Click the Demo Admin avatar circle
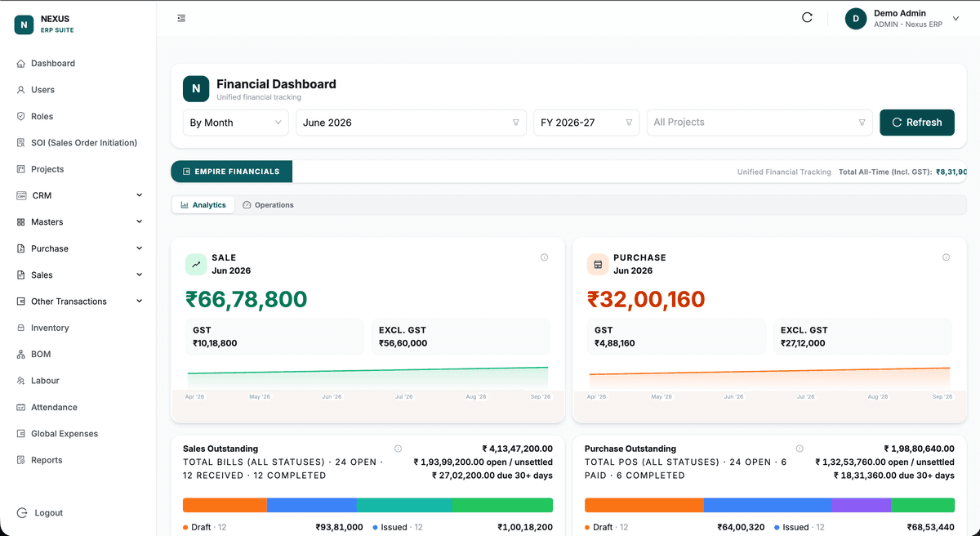This screenshot has width=980, height=536. tap(856, 18)
